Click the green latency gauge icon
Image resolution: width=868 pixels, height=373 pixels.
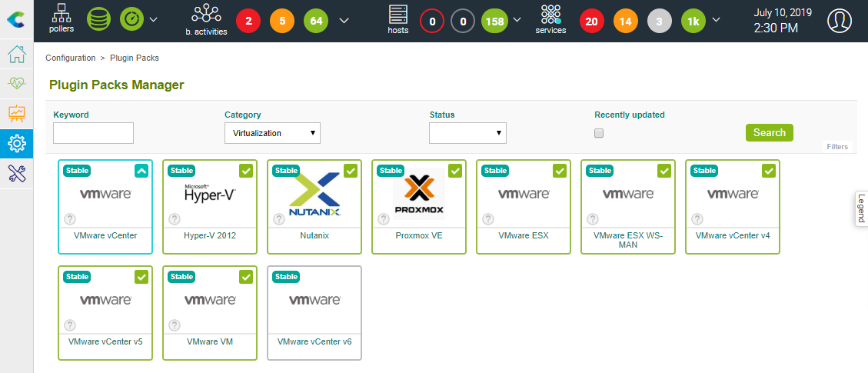131,19
